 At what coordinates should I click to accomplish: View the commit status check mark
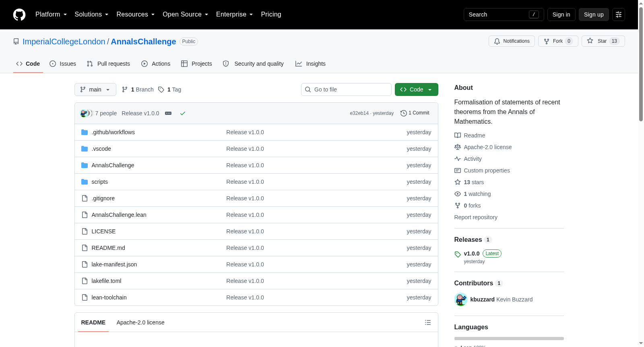183,113
